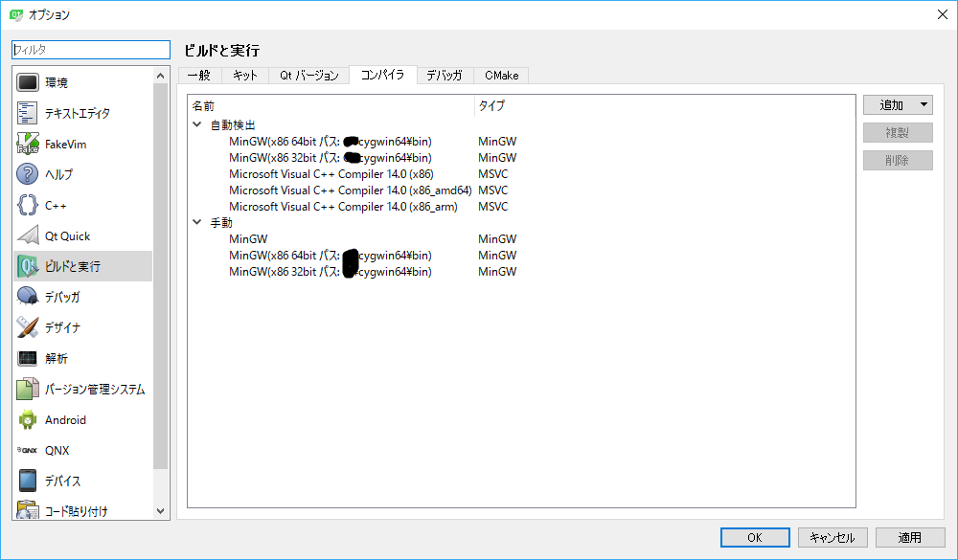Image resolution: width=958 pixels, height=560 pixels.
Task: Click the 適用 button
Action: coord(910,537)
